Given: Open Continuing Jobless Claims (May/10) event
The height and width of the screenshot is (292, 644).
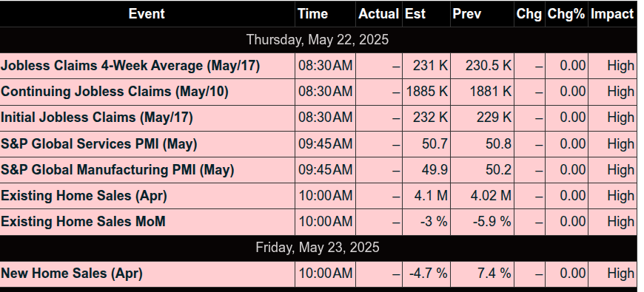Looking at the screenshot, I should [115, 92].
